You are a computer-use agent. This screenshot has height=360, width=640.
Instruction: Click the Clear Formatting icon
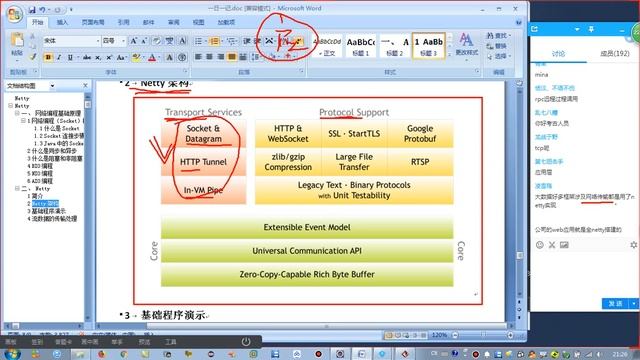pyautogui.click(x=156, y=41)
